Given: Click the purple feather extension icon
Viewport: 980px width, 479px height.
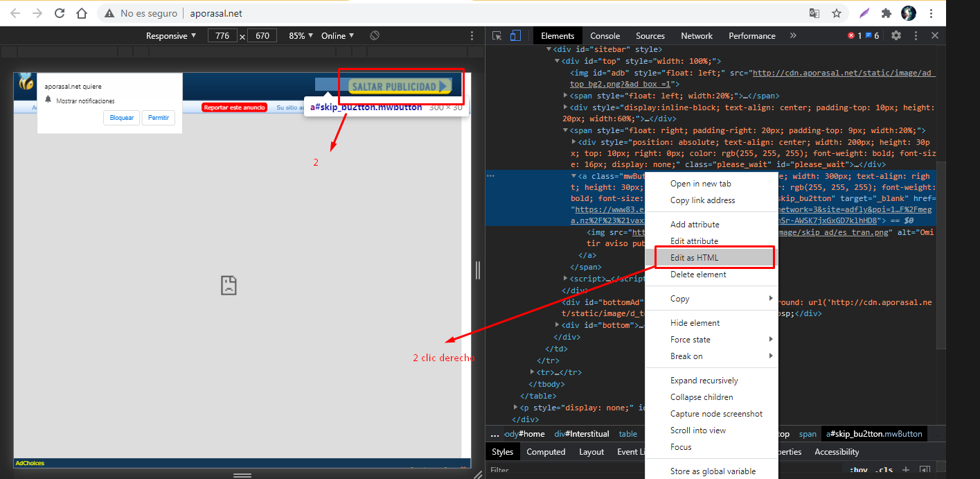Looking at the screenshot, I should click(x=864, y=13).
